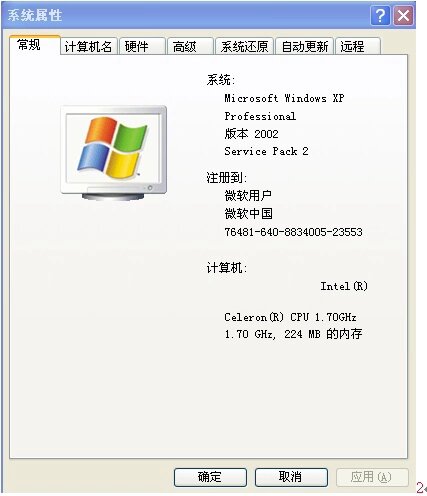The height and width of the screenshot is (496, 427).
Task: Close the 系统属性 dialog with X
Action: (403, 15)
